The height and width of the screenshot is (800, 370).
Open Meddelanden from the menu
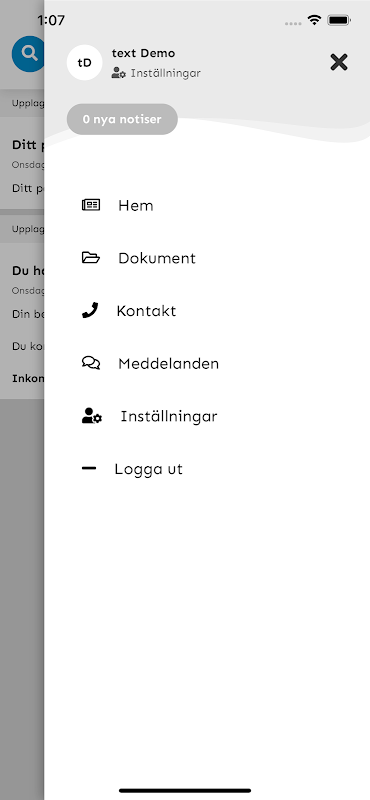pyautogui.click(x=168, y=363)
